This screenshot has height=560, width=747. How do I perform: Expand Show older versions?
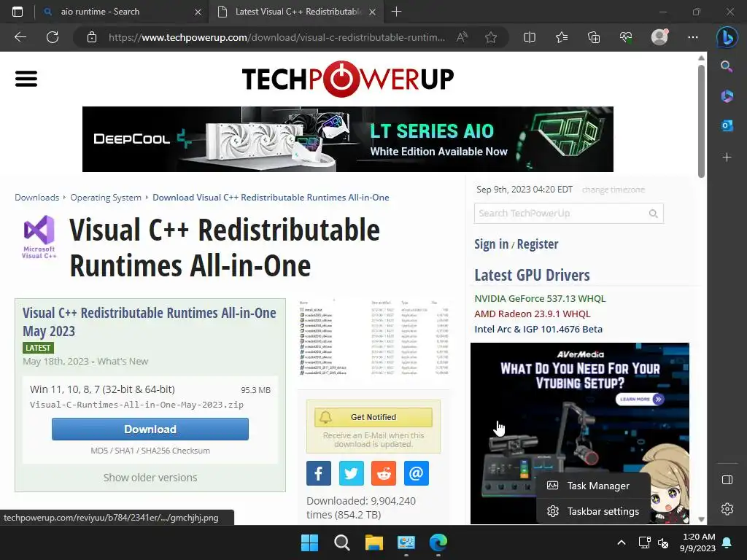point(150,477)
